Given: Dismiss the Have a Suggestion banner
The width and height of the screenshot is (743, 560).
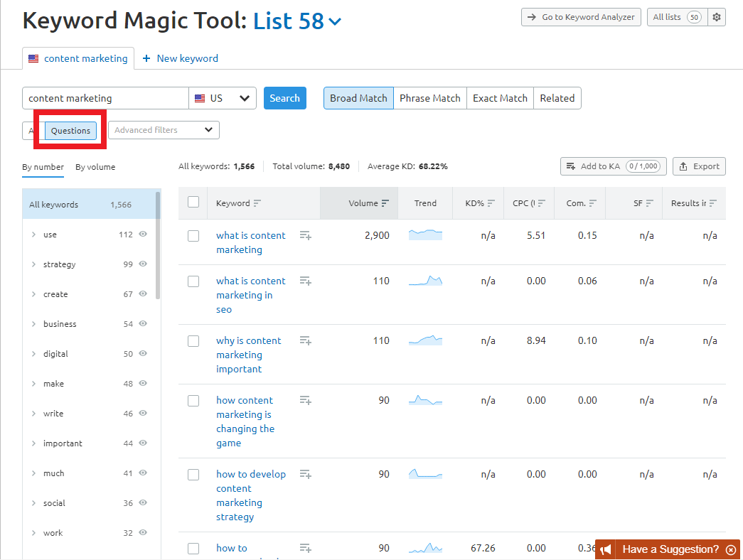Looking at the screenshot, I should (731, 549).
